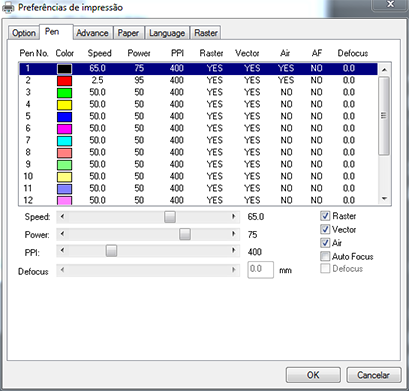Click the Power slider left arrow

click(62, 234)
